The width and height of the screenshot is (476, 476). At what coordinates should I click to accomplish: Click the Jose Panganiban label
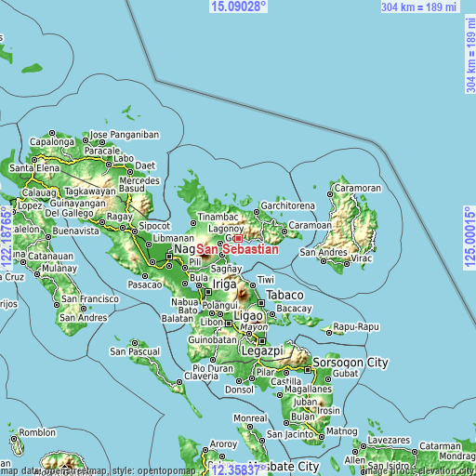coord(125,135)
